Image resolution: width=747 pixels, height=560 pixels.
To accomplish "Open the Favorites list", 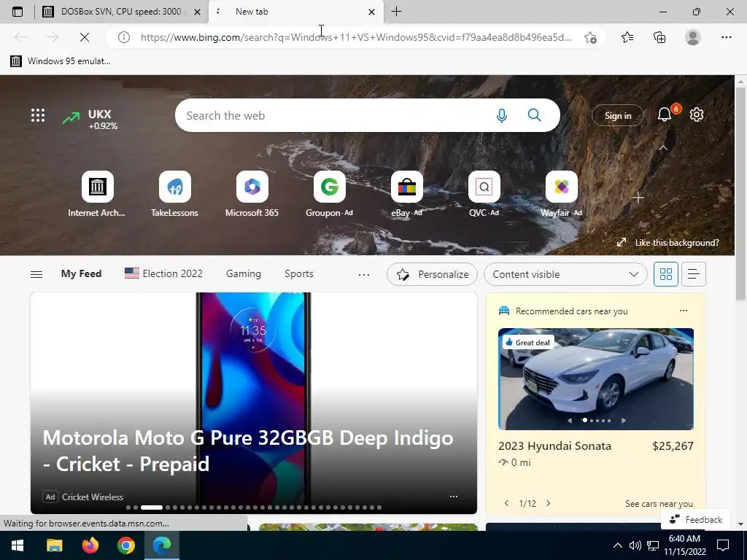I will 627,37.
